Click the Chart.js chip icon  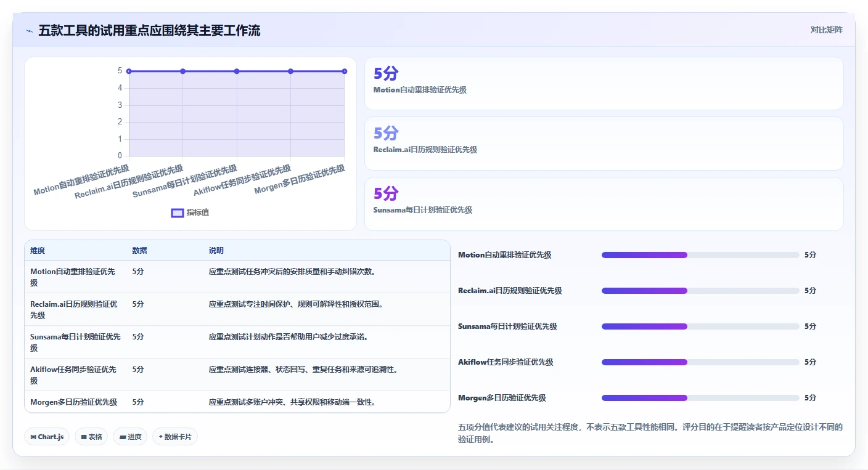click(x=33, y=437)
